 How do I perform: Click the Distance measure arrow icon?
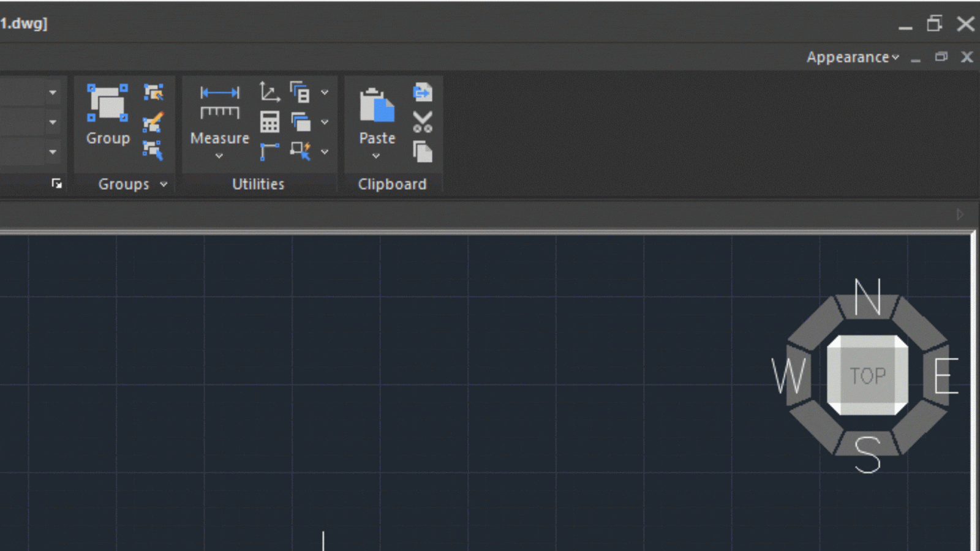click(221, 92)
